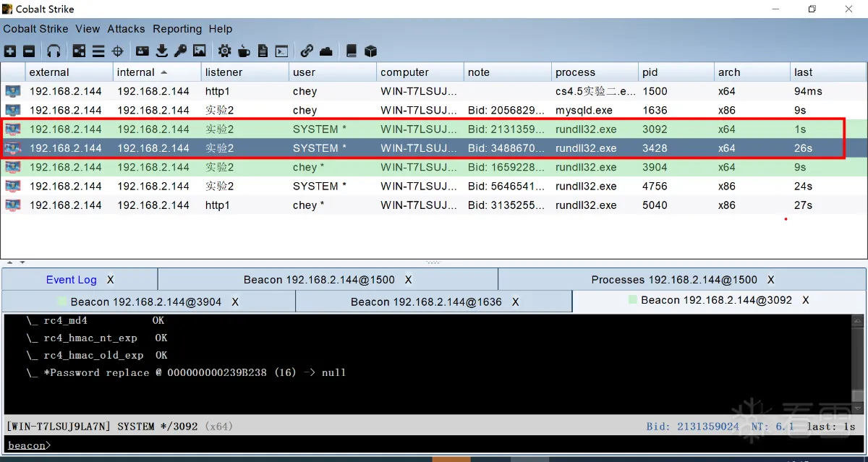Click the beacon console vertical scrollbar
Image resolution: width=868 pixels, height=462 pixels.
[x=858, y=364]
